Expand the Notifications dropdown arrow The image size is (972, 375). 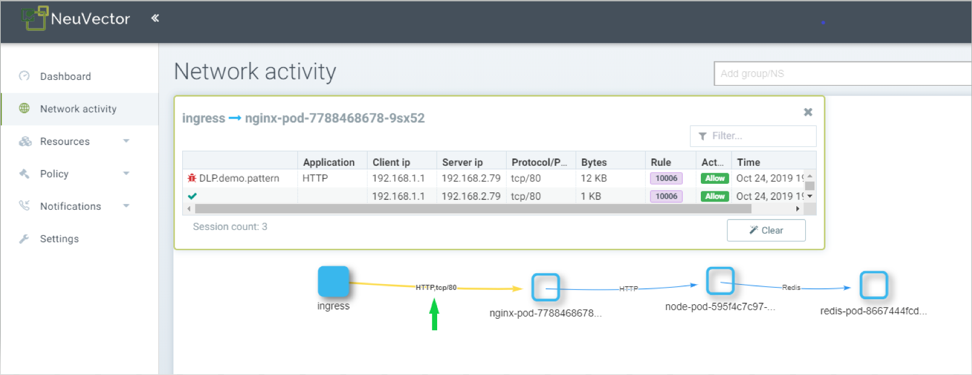click(126, 205)
